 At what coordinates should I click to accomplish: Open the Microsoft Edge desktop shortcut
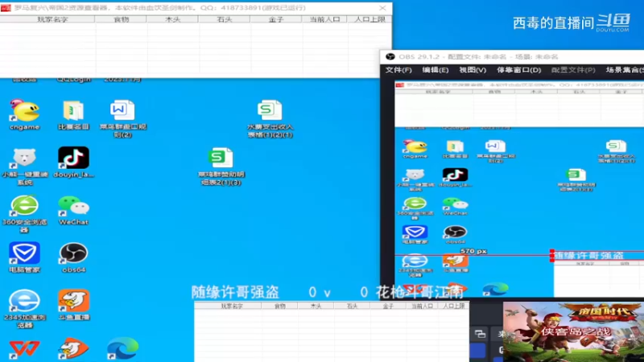coord(122,349)
